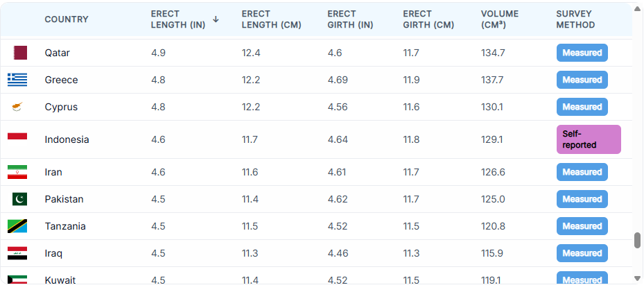Sort by Erect Girth (in) header
644x292 pixels.
pyautogui.click(x=351, y=19)
